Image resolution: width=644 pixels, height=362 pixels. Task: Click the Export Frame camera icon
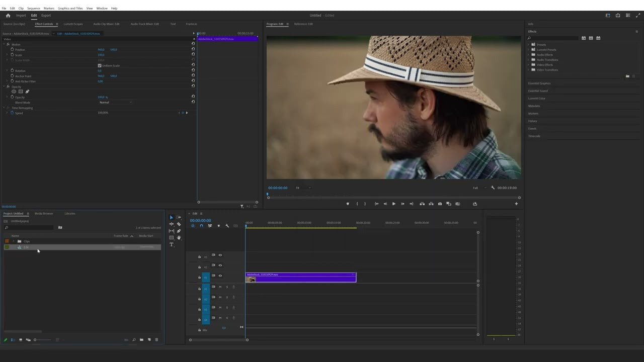coord(440,204)
